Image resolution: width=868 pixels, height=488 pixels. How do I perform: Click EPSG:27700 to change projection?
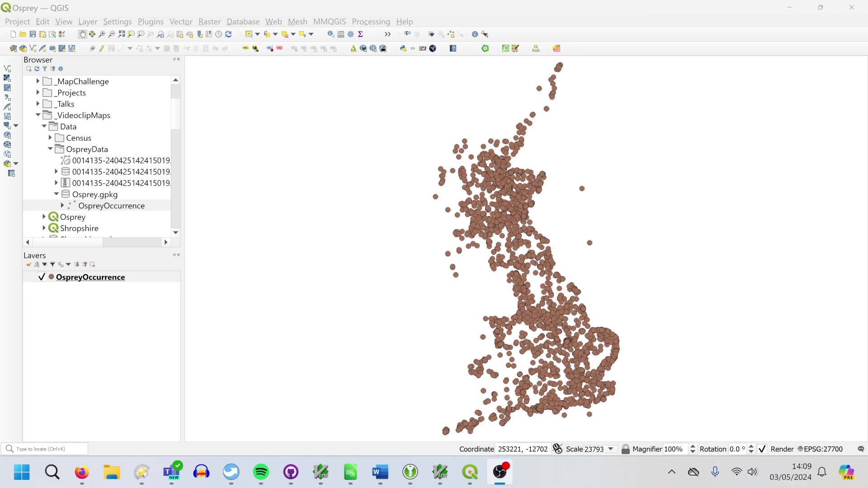pos(824,449)
